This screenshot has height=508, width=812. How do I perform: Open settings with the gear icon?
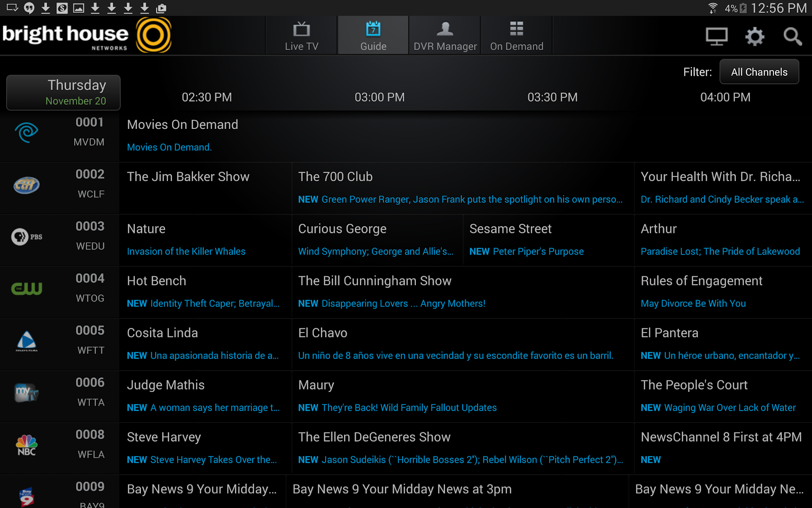coord(755,36)
